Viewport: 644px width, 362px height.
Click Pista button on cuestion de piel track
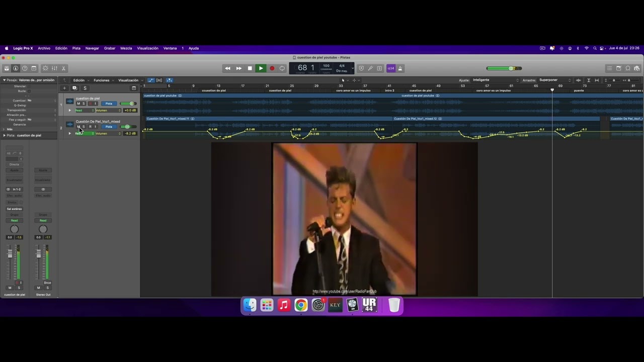coord(109,104)
